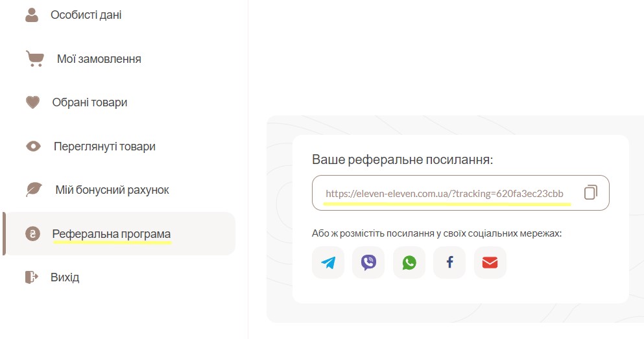Select Переглянуті товари in sidebar
Viewport: 644px width, 339px height.
pos(104,146)
